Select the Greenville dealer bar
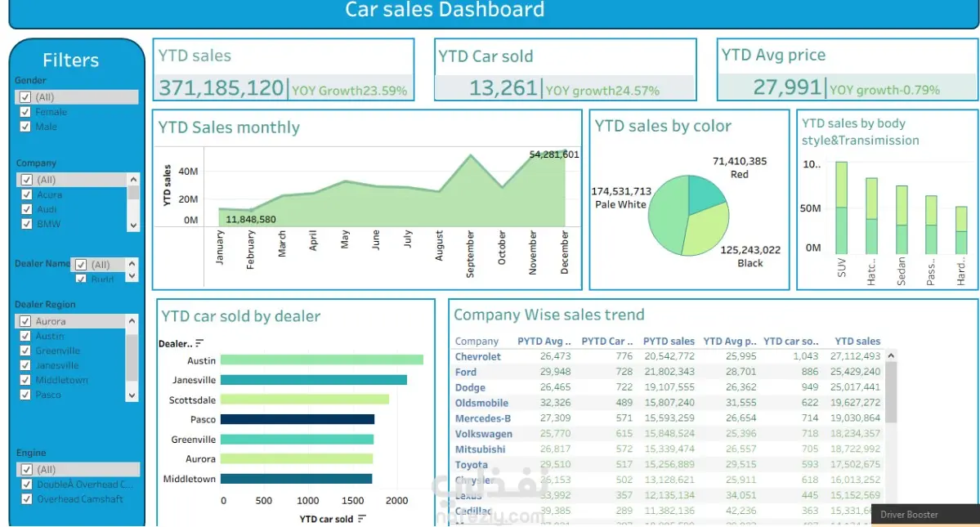The width and height of the screenshot is (980, 527). (x=297, y=439)
